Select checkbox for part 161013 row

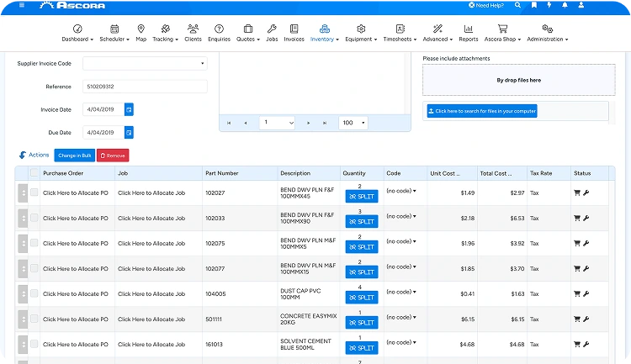pos(34,344)
